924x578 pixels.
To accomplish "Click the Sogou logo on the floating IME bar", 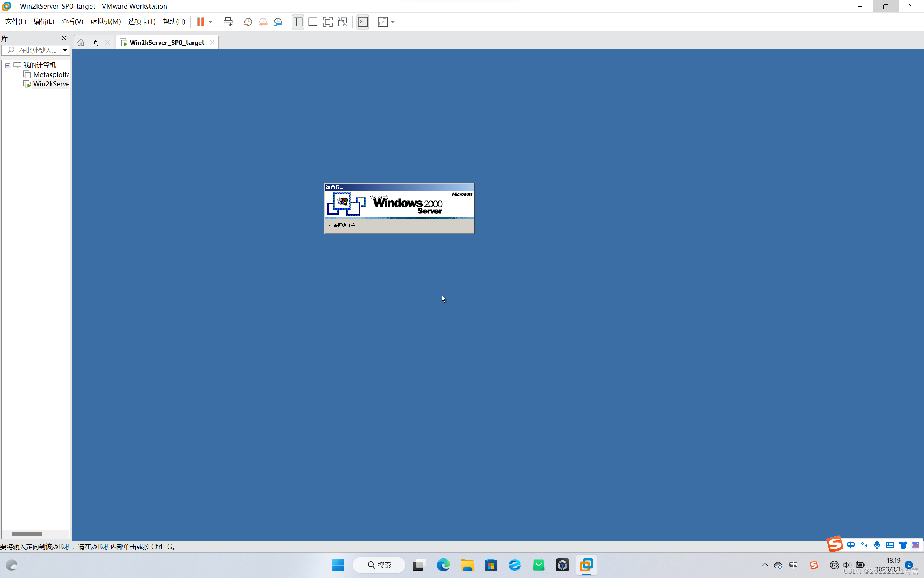I will tap(835, 544).
